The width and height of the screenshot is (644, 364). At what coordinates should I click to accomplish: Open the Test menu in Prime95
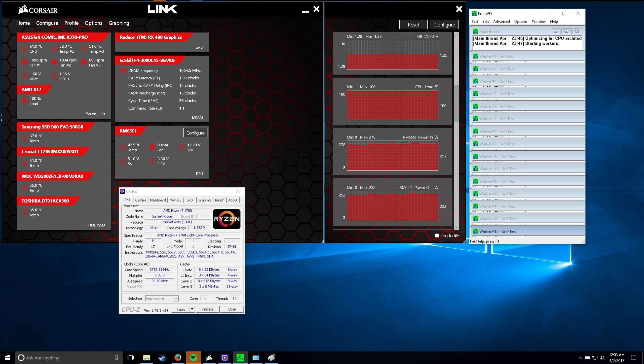click(x=475, y=21)
